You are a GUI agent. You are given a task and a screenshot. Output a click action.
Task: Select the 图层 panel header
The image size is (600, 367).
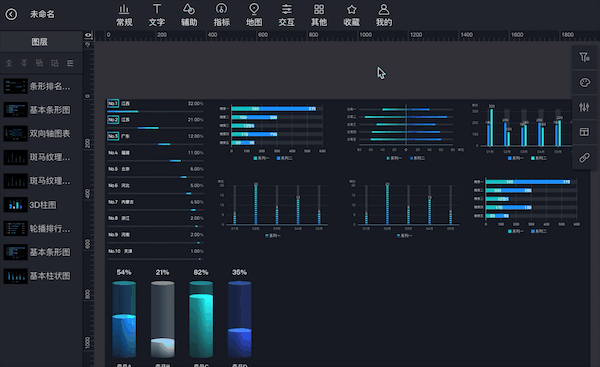coord(39,42)
